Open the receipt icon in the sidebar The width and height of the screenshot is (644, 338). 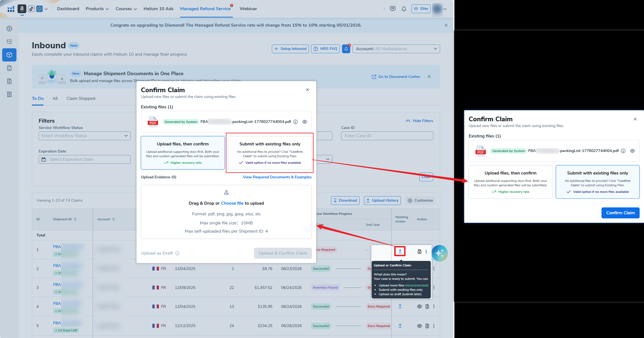[x=9, y=94]
